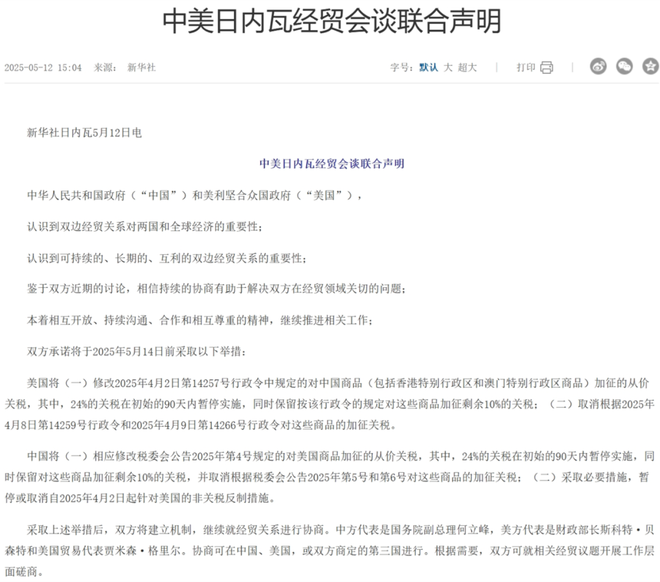Image resolution: width=660 pixels, height=582 pixels.
Task: Click the printer icon
Action: [x=547, y=68]
